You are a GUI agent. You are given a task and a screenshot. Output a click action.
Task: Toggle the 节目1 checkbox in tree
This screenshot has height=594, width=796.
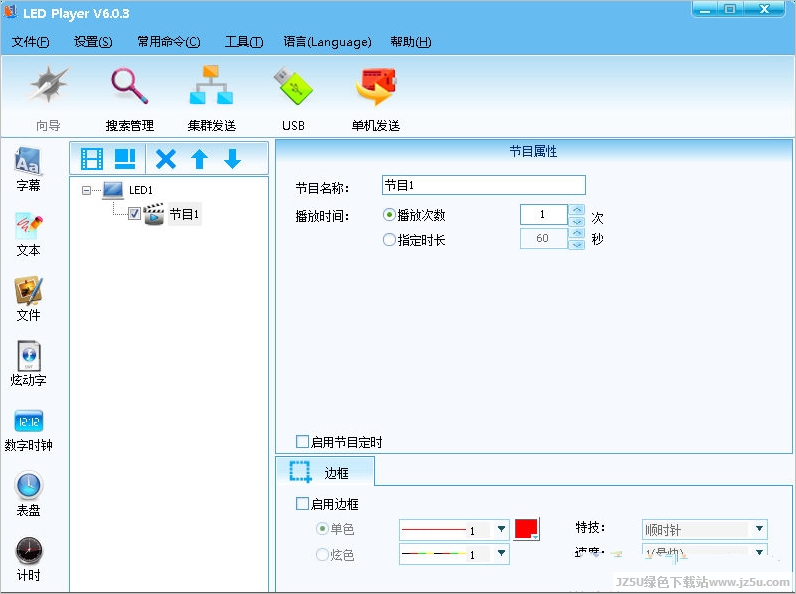(x=134, y=214)
